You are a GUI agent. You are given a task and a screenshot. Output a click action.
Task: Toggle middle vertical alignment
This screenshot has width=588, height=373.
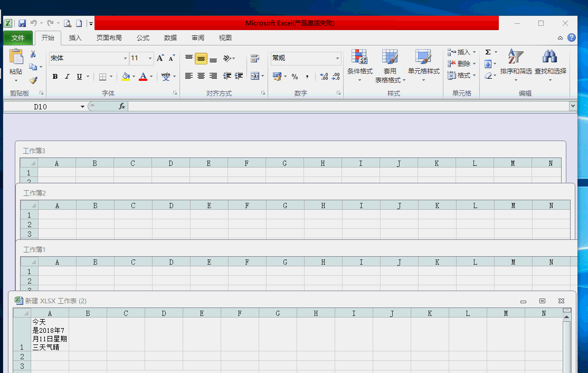pyautogui.click(x=201, y=59)
